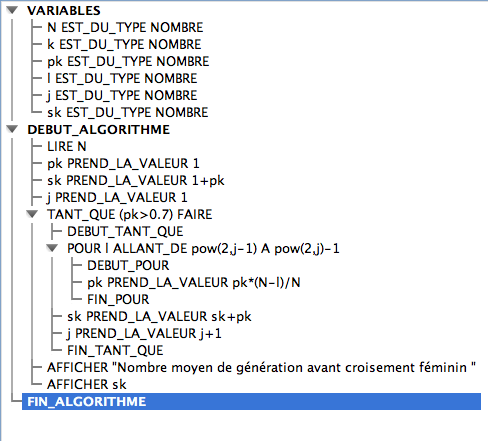
Task: Select the pk PREND_LA_VALEUR 1 line
Action: [x=123, y=163]
